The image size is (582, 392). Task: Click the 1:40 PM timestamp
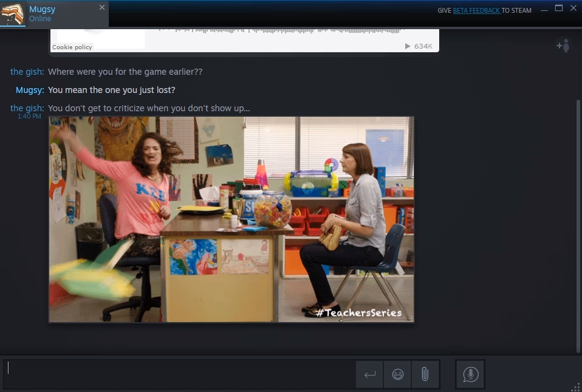(29, 116)
